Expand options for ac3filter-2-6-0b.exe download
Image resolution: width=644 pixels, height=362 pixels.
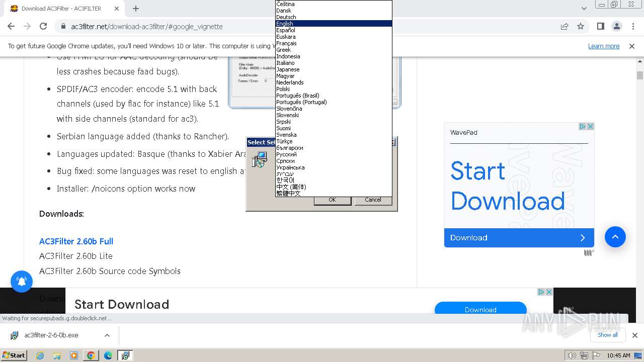coord(107,335)
